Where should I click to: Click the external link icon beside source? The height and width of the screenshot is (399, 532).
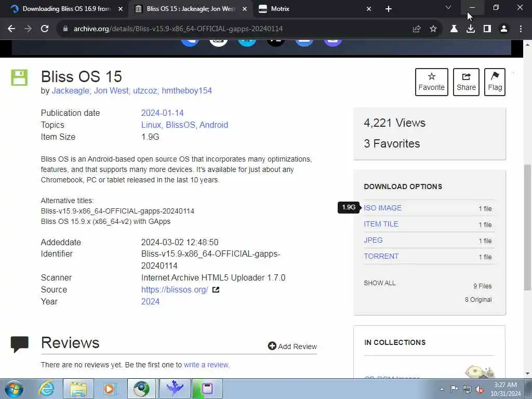point(216,290)
